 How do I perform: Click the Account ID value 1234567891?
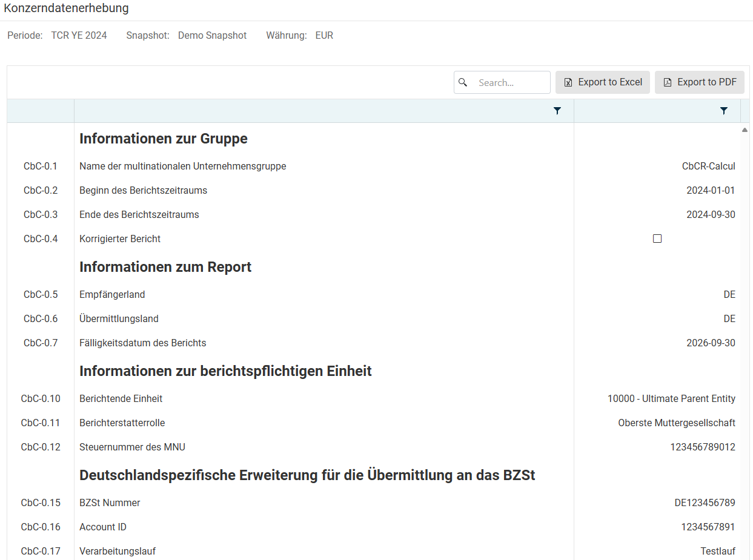(x=708, y=527)
